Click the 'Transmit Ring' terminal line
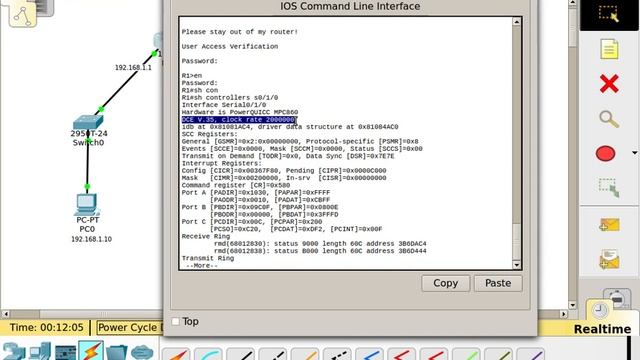Image resolution: width=640 pixels, height=360 pixels. [x=208, y=258]
